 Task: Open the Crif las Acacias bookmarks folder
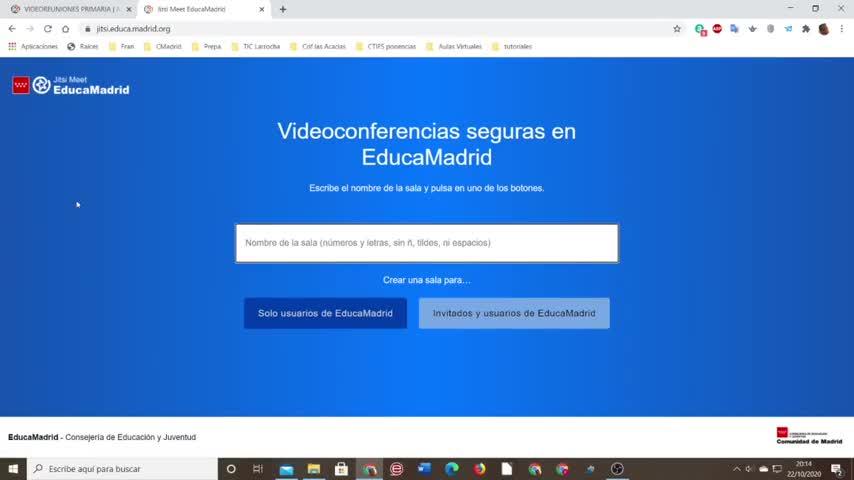(318, 46)
